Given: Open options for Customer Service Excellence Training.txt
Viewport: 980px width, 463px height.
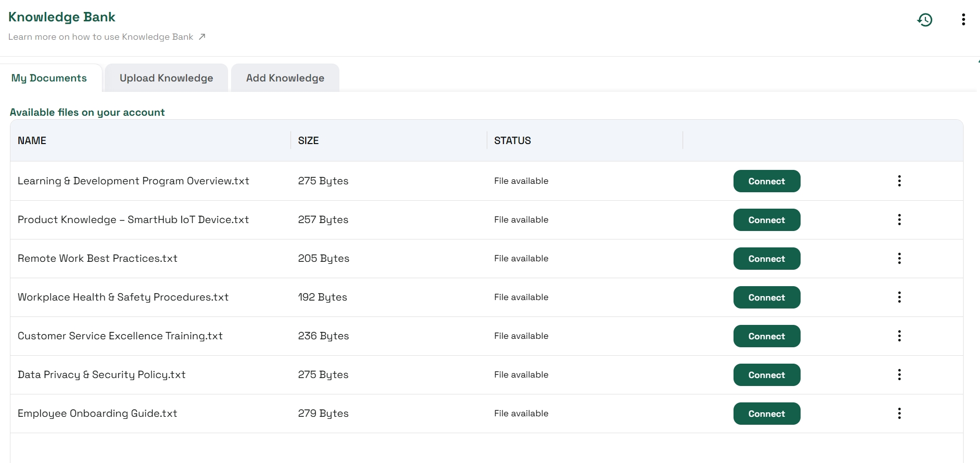Looking at the screenshot, I should click(x=899, y=336).
